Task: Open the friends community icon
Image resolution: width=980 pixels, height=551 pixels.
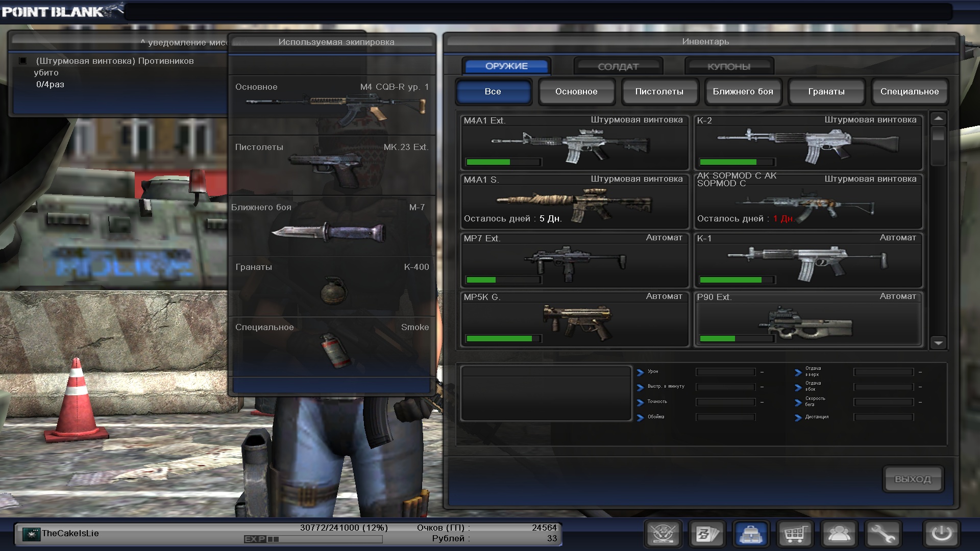Action: pos(839,534)
